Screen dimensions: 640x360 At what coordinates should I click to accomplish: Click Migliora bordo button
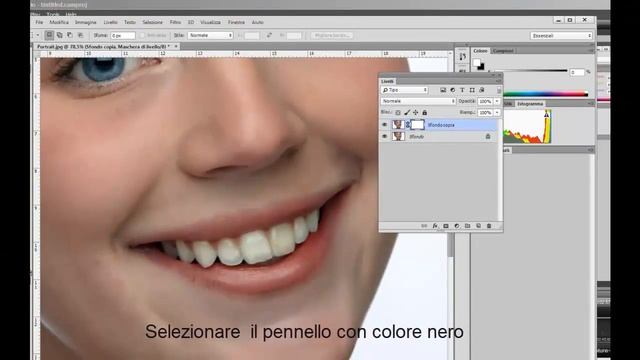332,36
